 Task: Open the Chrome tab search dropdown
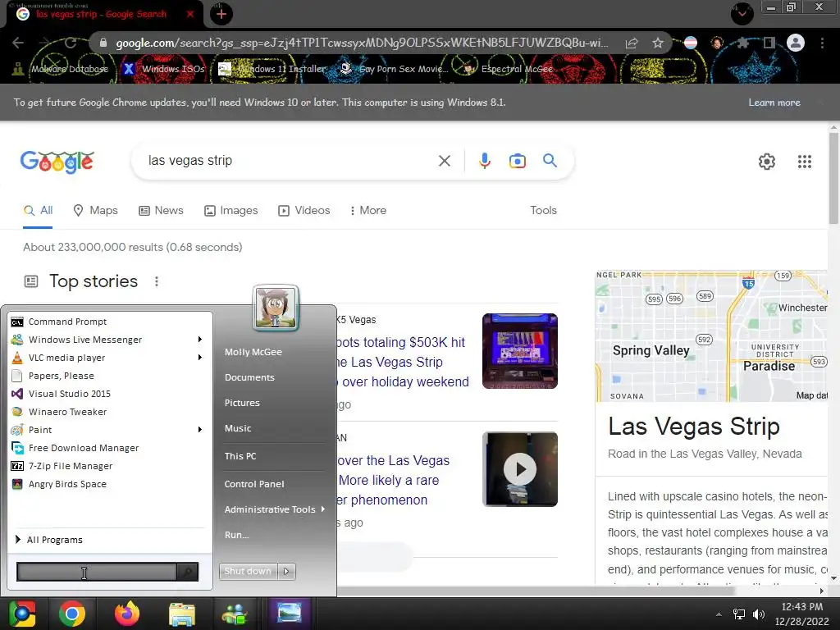[742, 13]
